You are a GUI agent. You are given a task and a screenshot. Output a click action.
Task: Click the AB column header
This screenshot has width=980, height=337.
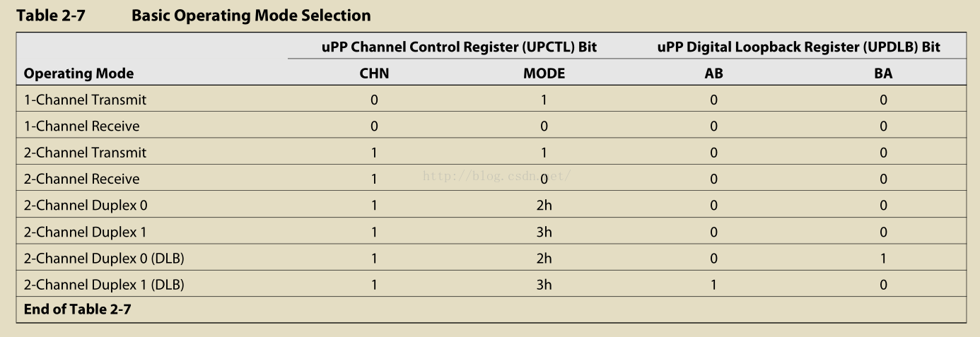coord(713,73)
